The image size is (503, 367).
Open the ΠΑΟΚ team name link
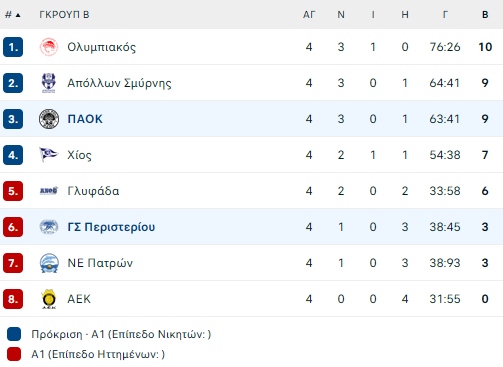(x=85, y=119)
